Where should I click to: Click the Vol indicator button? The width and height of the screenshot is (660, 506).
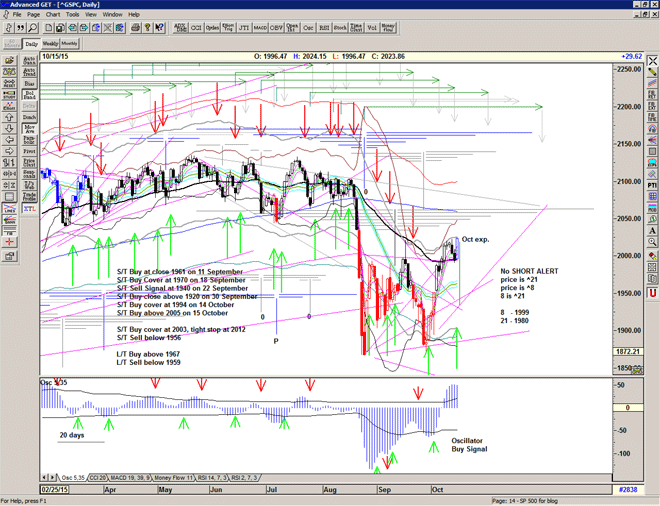369,28
